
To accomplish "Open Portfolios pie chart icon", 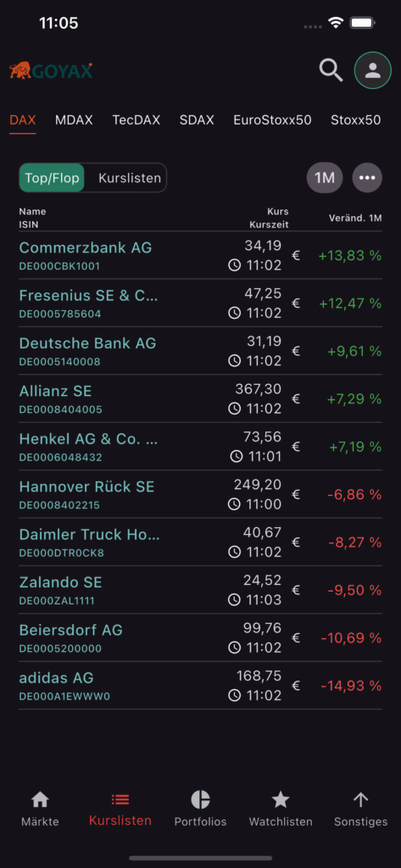I will 200,799.
